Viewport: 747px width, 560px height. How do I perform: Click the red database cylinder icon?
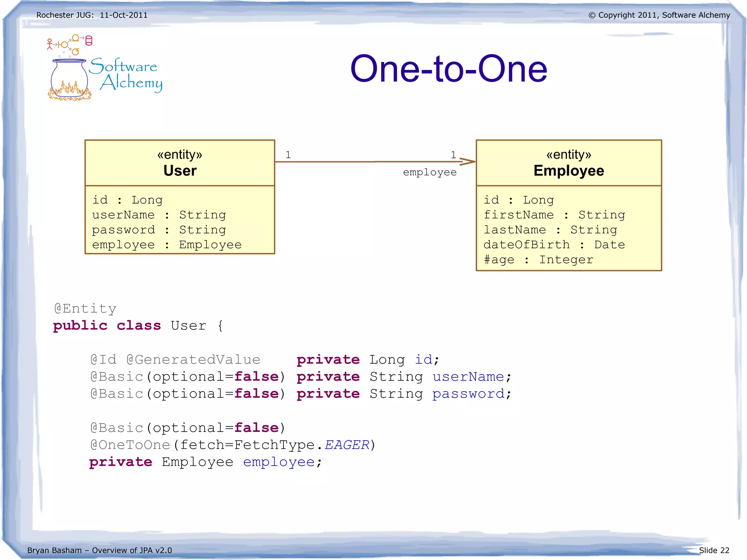(89, 40)
